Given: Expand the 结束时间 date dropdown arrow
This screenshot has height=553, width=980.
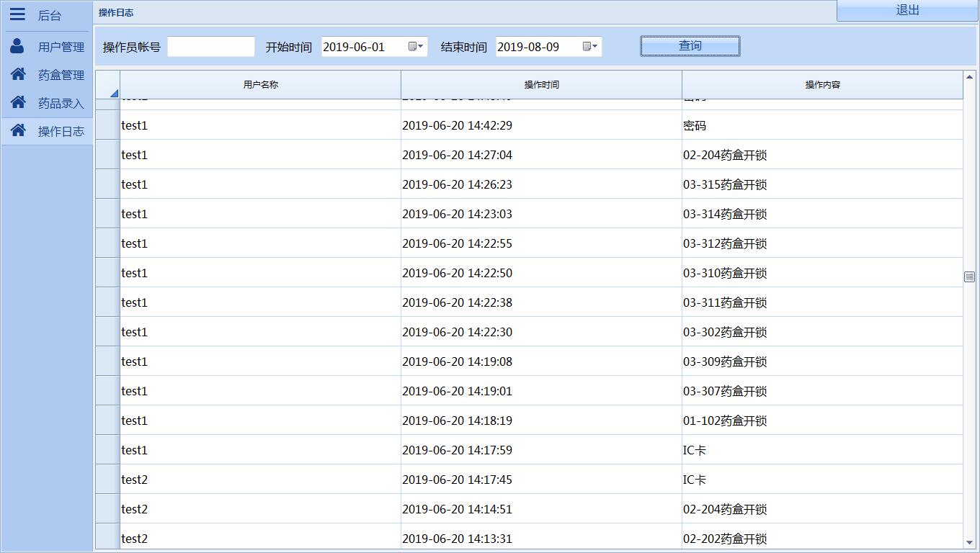Looking at the screenshot, I should click(594, 47).
